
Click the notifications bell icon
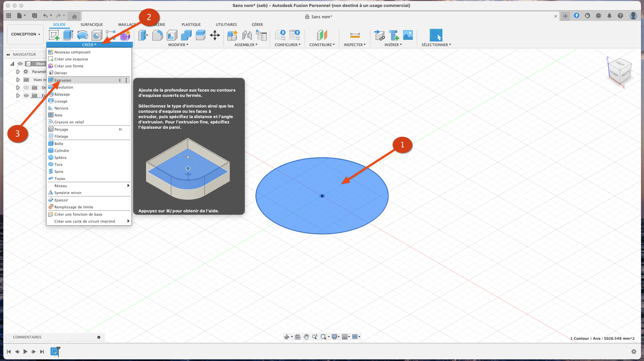click(x=609, y=16)
